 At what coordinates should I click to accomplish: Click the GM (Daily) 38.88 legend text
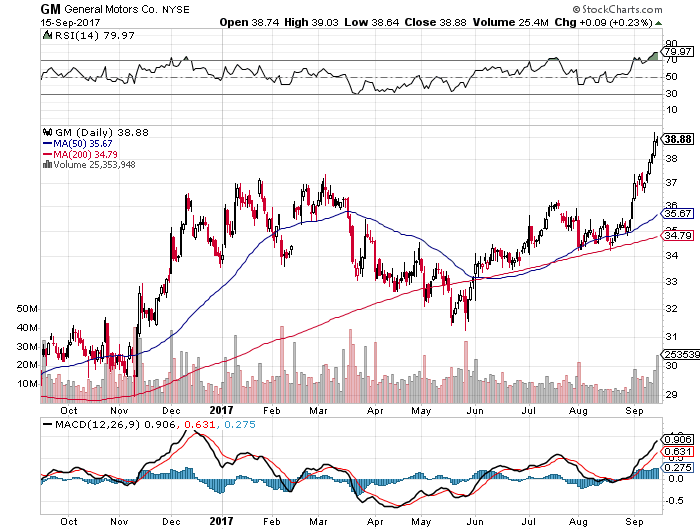tap(102, 132)
